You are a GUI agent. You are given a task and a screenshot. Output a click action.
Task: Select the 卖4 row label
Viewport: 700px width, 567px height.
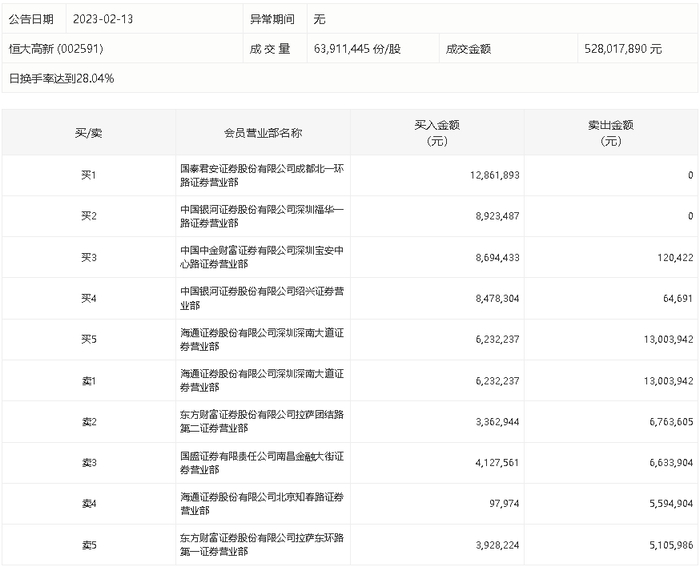(88, 504)
